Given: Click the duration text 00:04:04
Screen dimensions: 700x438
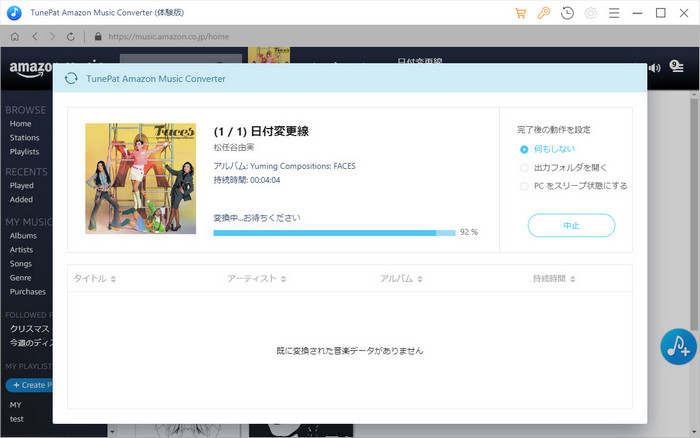Looking at the screenshot, I should (x=265, y=180).
